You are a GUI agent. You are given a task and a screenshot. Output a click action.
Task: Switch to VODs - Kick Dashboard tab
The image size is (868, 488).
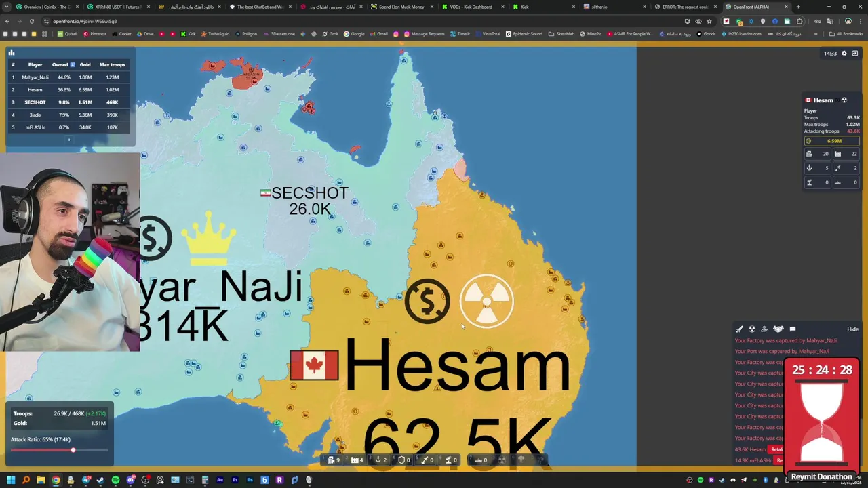click(471, 7)
